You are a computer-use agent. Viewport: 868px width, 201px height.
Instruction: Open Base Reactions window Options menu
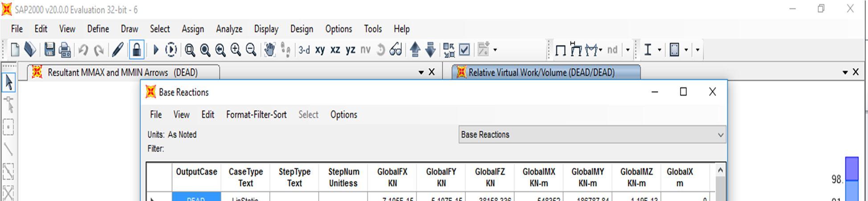click(343, 115)
